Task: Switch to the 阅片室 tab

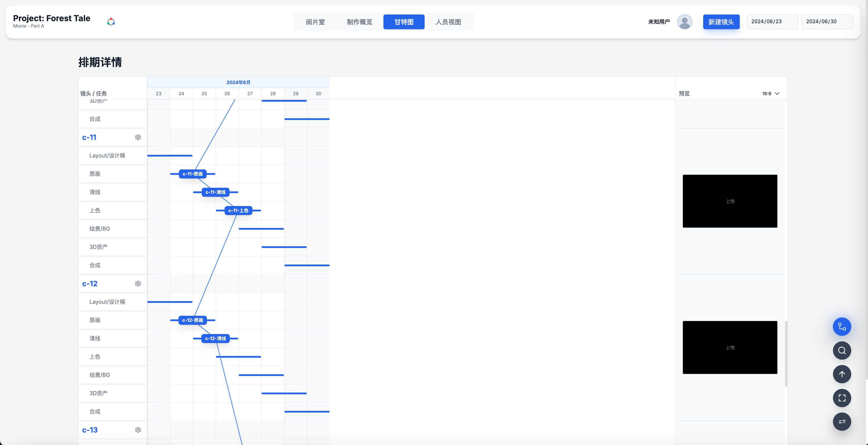Action: point(315,22)
